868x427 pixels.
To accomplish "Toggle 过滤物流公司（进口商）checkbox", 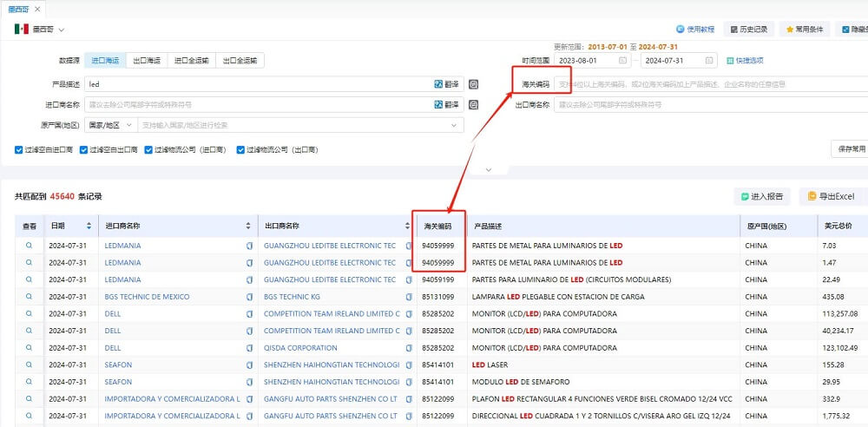I will 148,149.
